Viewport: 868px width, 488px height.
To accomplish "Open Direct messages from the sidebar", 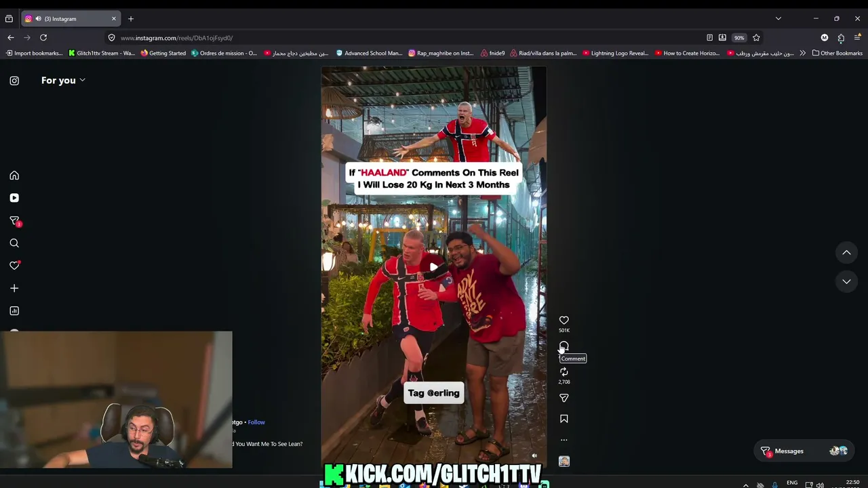I will point(14,221).
